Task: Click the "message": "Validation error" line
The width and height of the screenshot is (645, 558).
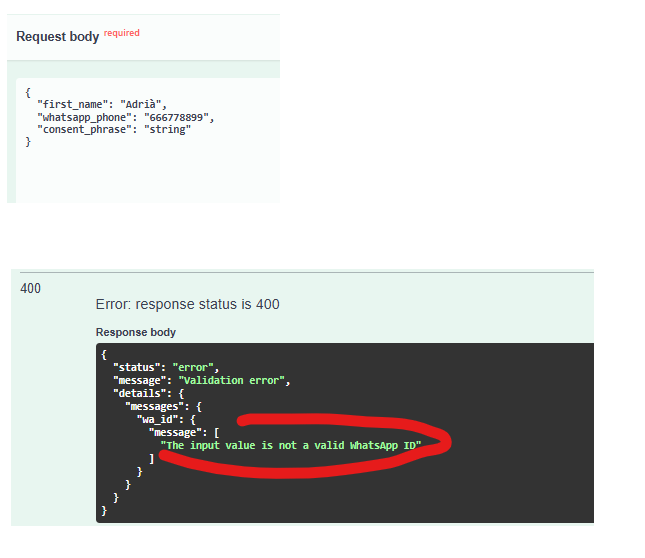Action: pyautogui.click(x=202, y=380)
